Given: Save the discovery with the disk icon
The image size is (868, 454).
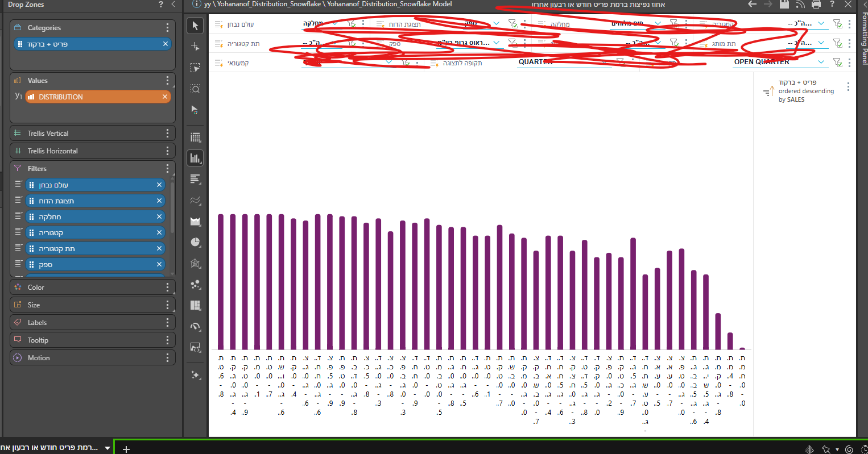Looking at the screenshot, I should [784, 4].
